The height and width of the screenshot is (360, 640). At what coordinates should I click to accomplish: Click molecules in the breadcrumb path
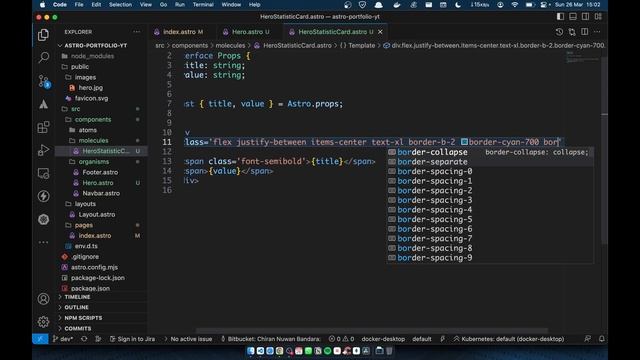[x=230, y=45]
